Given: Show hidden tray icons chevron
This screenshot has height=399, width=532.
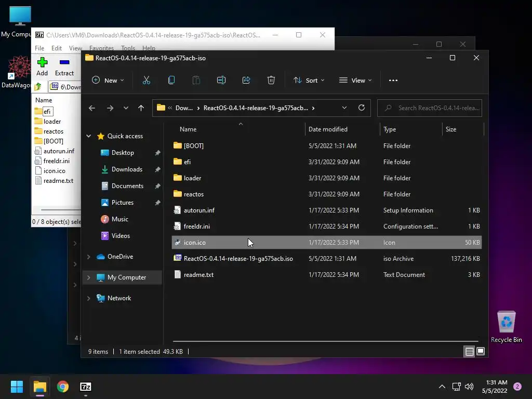Looking at the screenshot, I should (x=442, y=387).
